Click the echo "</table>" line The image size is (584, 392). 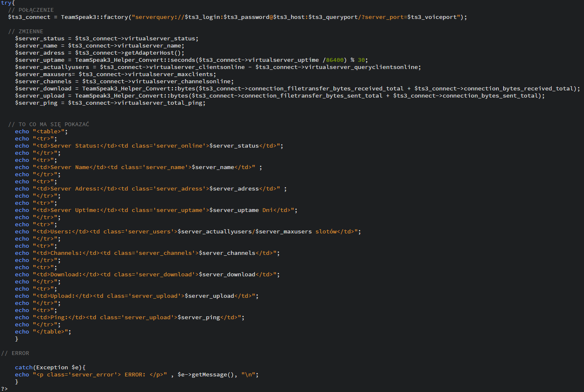coord(43,332)
